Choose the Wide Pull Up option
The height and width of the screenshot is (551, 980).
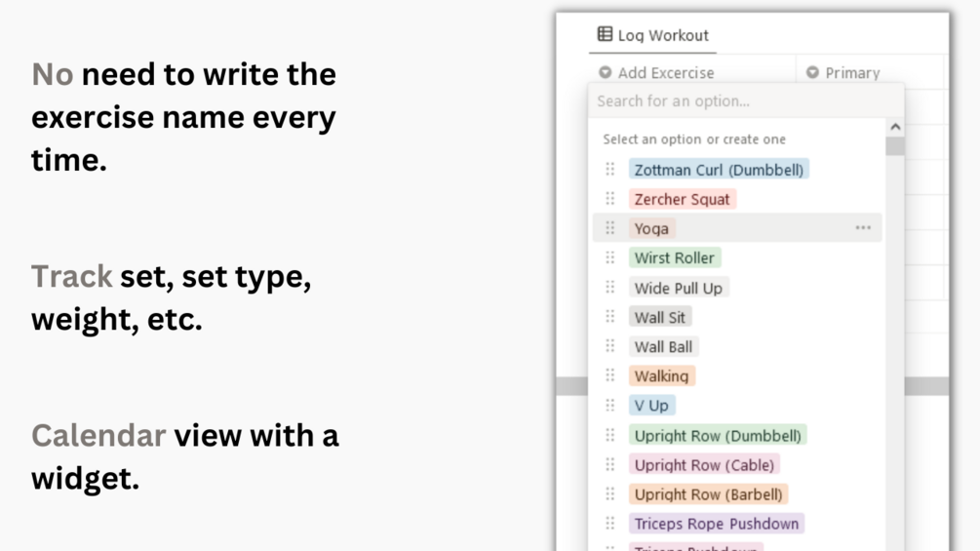click(x=678, y=288)
